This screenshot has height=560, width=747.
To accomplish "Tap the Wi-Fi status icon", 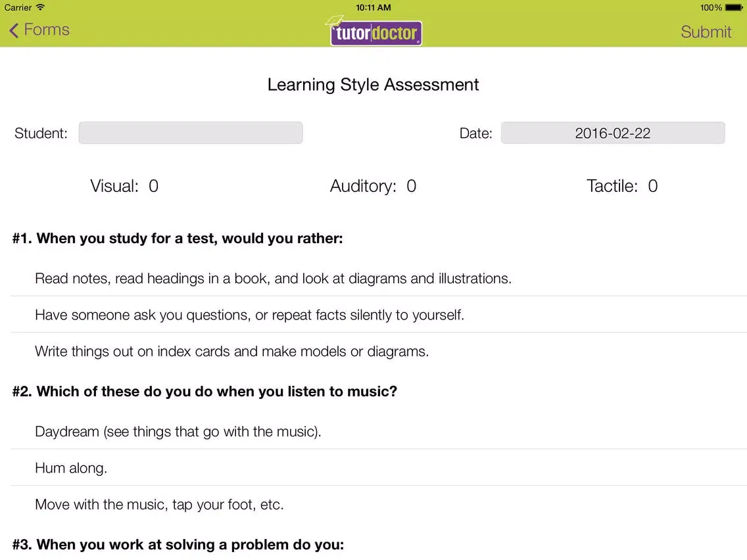I will click(x=41, y=7).
